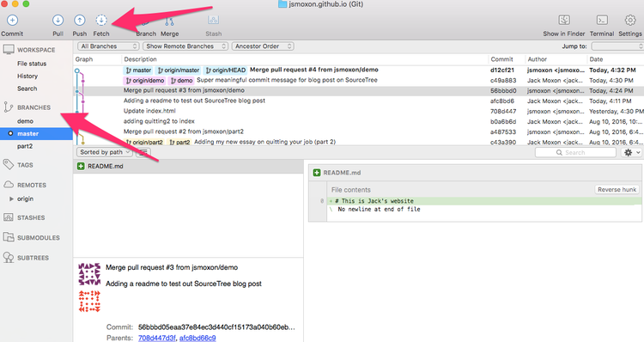
Task: Click the Commit column header
Action: click(x=507, y=59)
